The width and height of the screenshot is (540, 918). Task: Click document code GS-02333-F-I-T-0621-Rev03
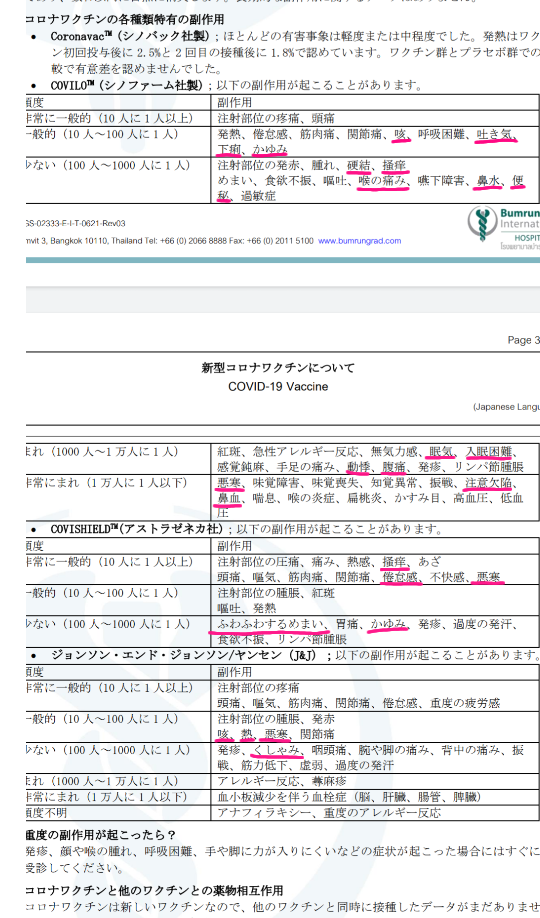coord(75,224)
